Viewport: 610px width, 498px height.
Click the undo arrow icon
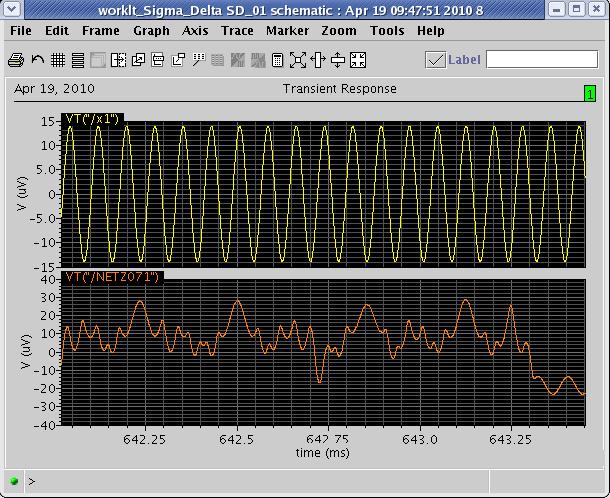tap(38, 60)
